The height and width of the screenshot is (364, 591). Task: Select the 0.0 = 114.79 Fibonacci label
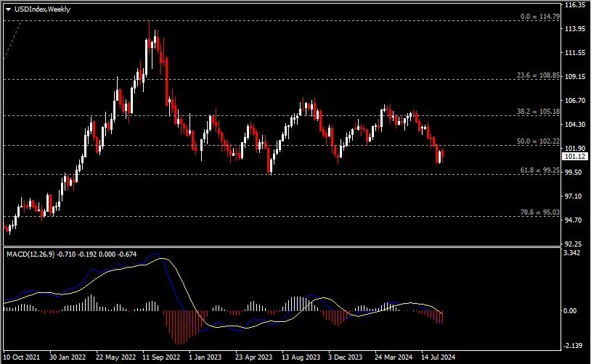(x=539, y=17)
